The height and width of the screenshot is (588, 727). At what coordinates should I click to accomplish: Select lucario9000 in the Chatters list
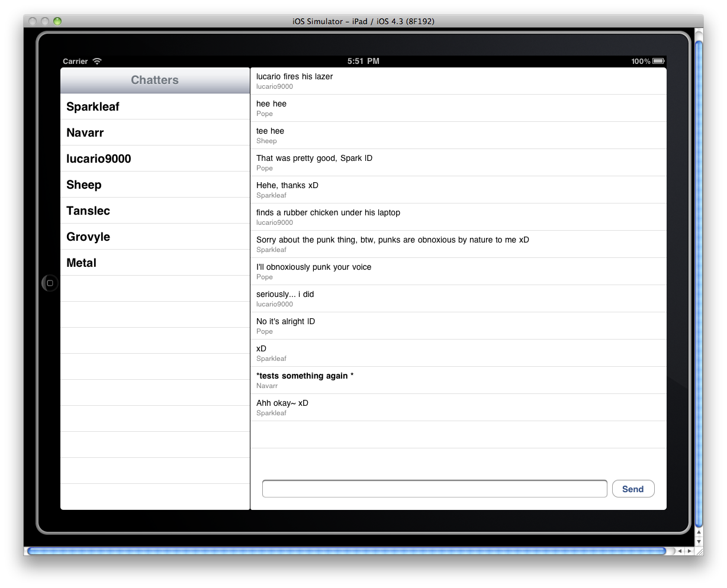tap(155, 159)
